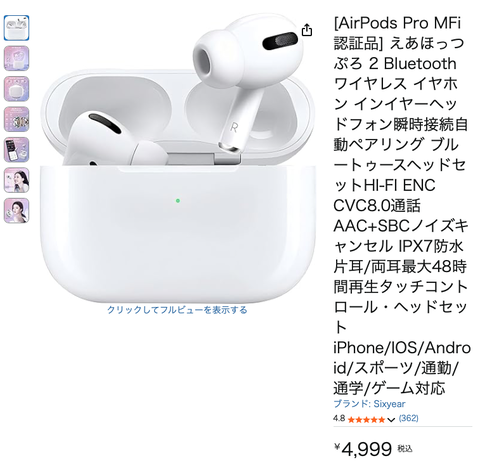Click the クリックしてフルビューを表示する link
The height and width of the screenshot is (463, 480).
[x=177, y=310]
